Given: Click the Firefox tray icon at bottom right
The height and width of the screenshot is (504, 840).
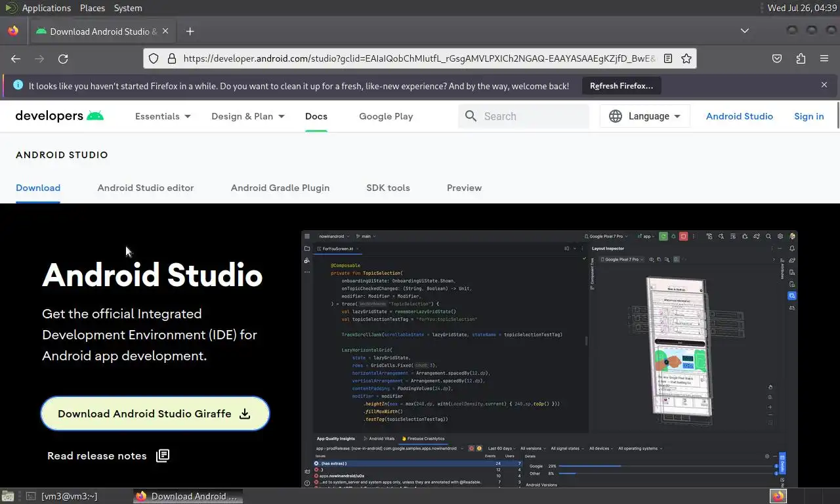Looking at the screenshot, I should pos(778,496).
